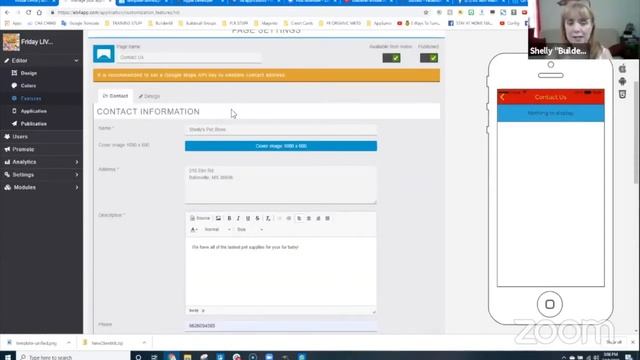
Task: Open Task View from taskbar
Action: pyautogui.click(x=154, y=357)
